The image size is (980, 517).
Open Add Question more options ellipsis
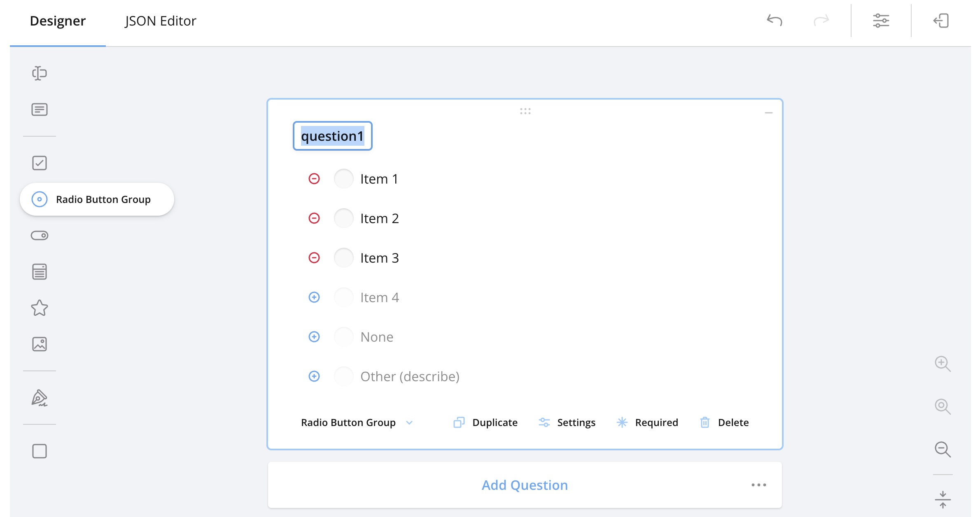(x=758, y=485)
